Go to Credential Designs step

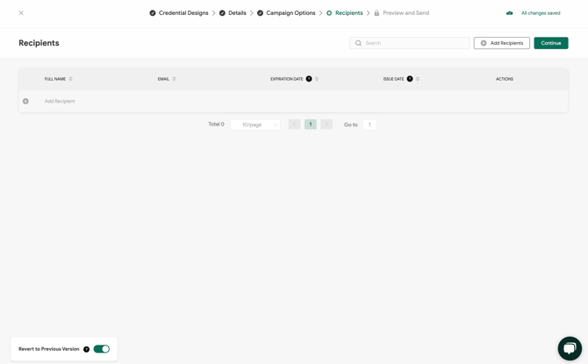(183, 13)
